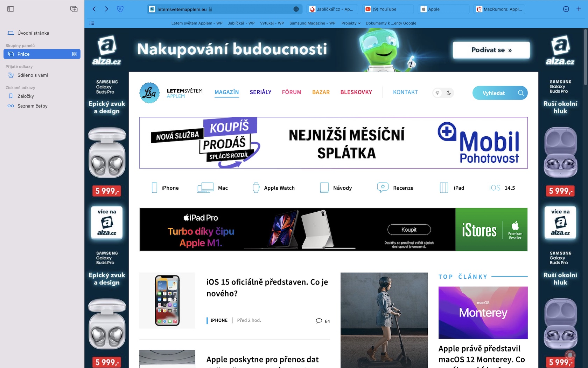Open Sdíleno s vámi in sidebar
588x368 pixels.
(x=42, y=75)
